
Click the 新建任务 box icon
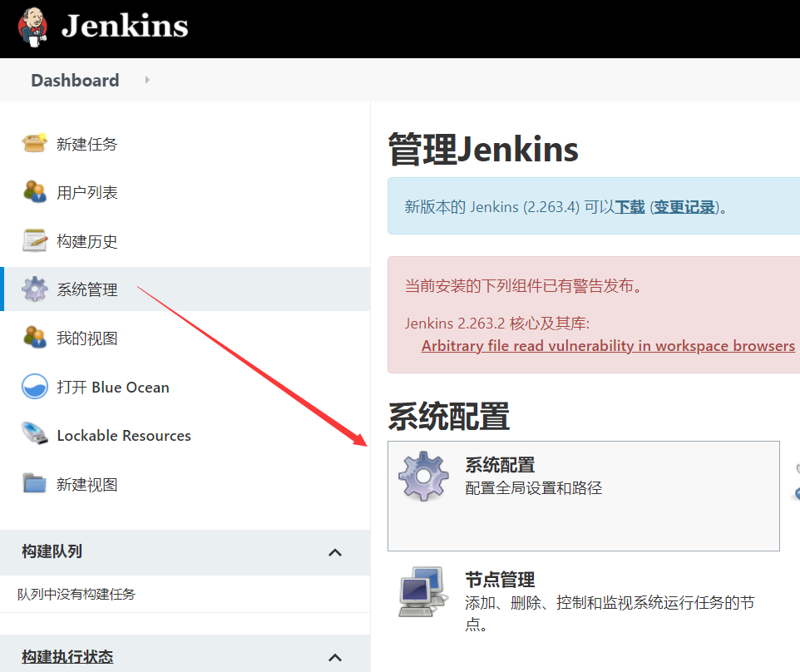pos(35,143)
